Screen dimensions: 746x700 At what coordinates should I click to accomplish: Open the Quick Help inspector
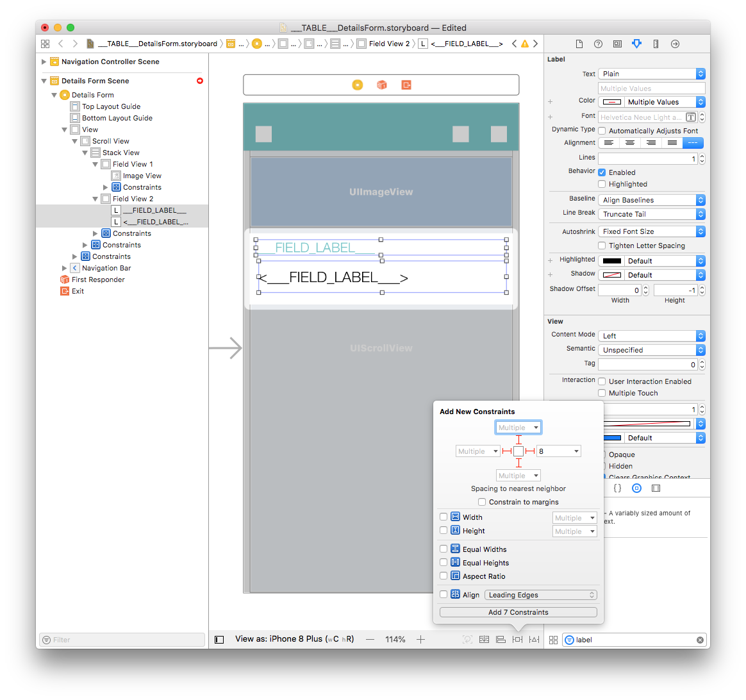598,44
